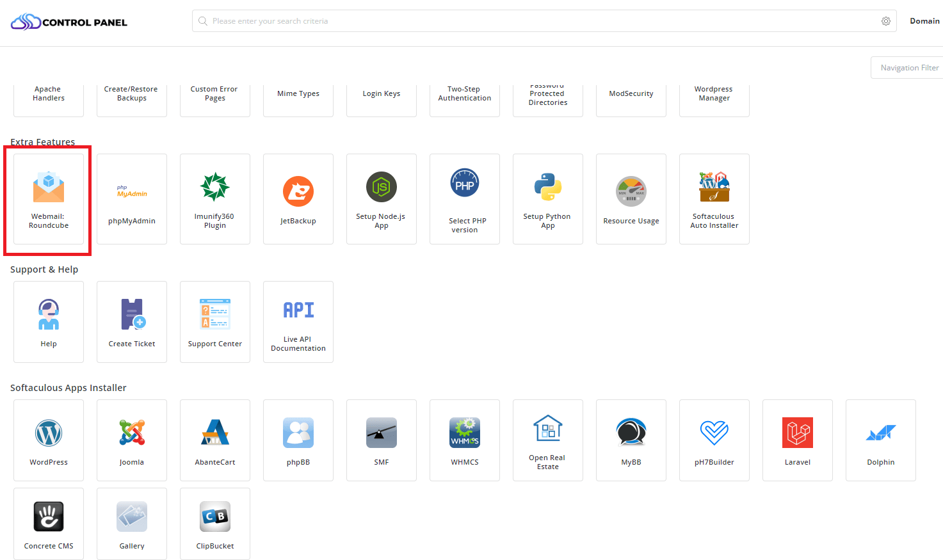Click the Domain menu item

(924, 20)
